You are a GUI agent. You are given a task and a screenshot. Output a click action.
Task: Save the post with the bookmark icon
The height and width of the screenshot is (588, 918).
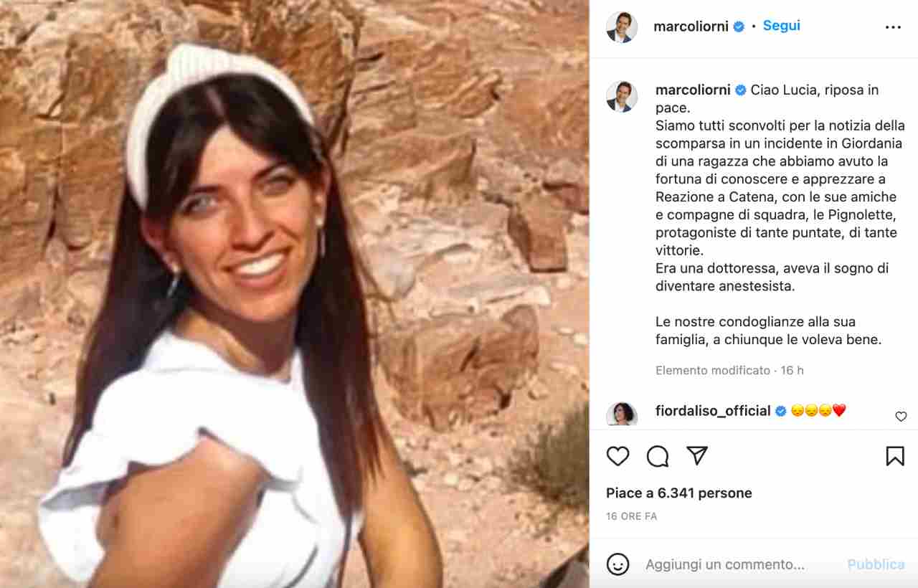pyautogui.click(x=895, y=456)
